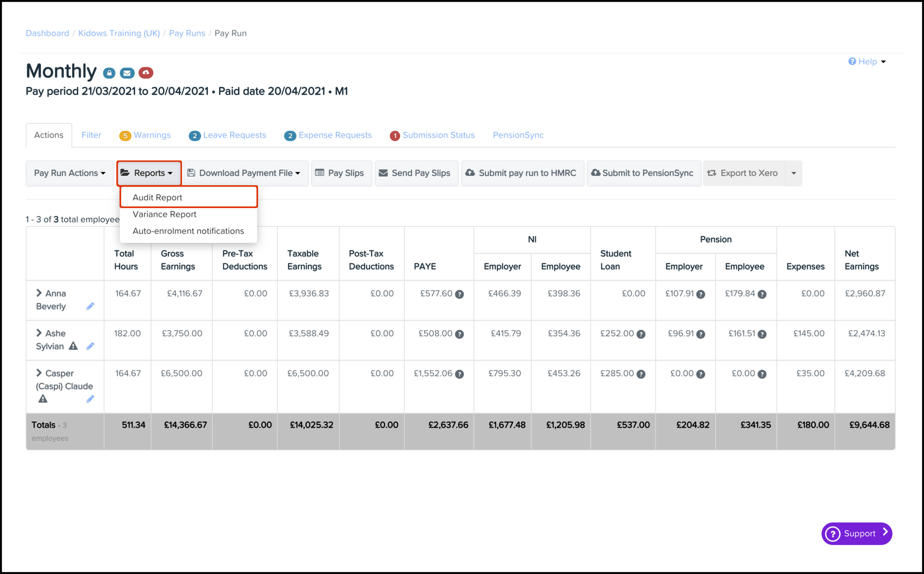Go to Pay Runs breadcrumb link
Image resolution: width=924 pixels, height=574 pixels.
tap(187, 33)
